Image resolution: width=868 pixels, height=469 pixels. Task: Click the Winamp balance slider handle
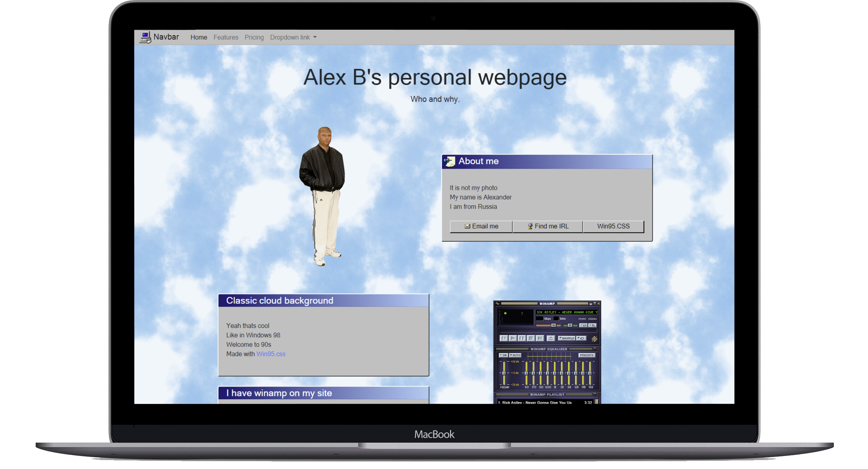tap(570, 325)
